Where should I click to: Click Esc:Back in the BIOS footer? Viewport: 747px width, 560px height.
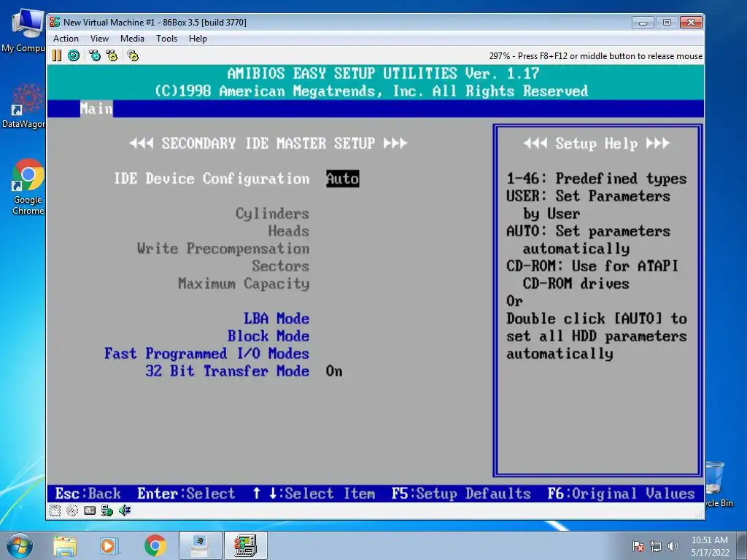pyautogui.click(x=88, y=494)
